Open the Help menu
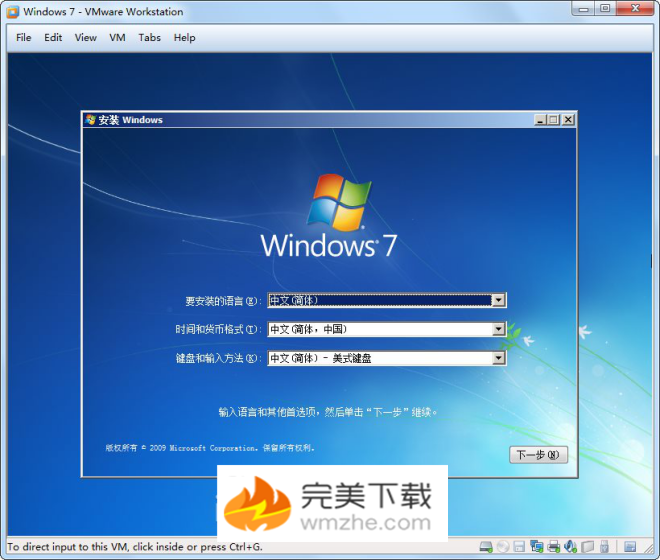Screen dimensions: 660x560 tap(184, 37)
